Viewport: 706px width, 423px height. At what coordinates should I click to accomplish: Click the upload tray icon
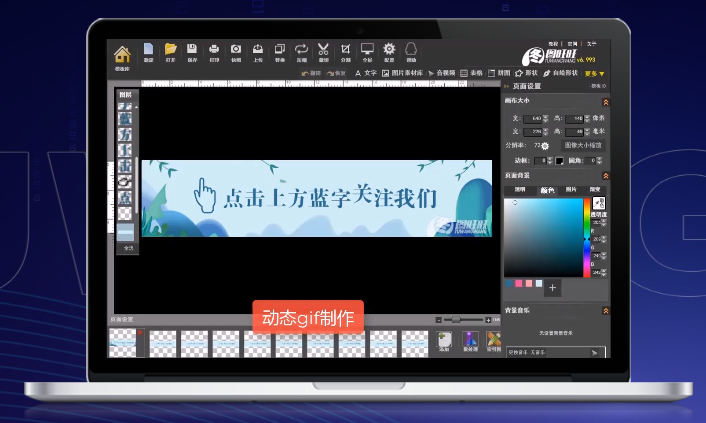pyautogui.click(x=258, y=49)
